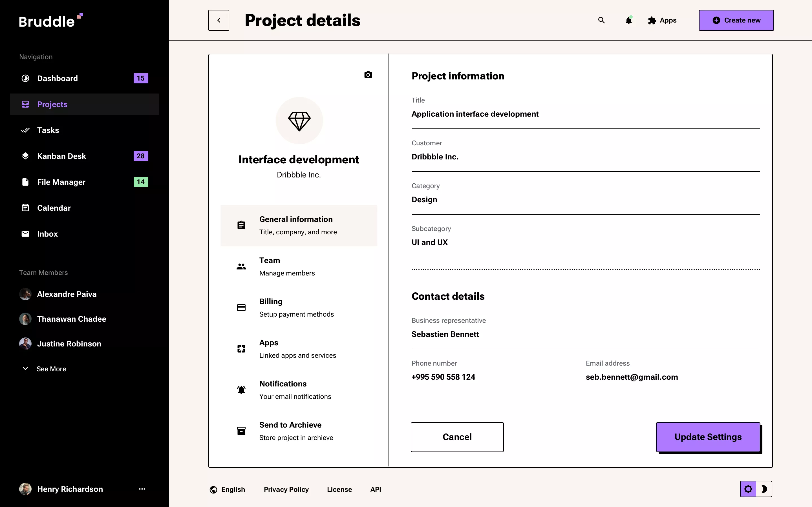The height and width of the screenshot is (507, 812).
Task: Expand the See More team members list
Action: tap(51, 368)
